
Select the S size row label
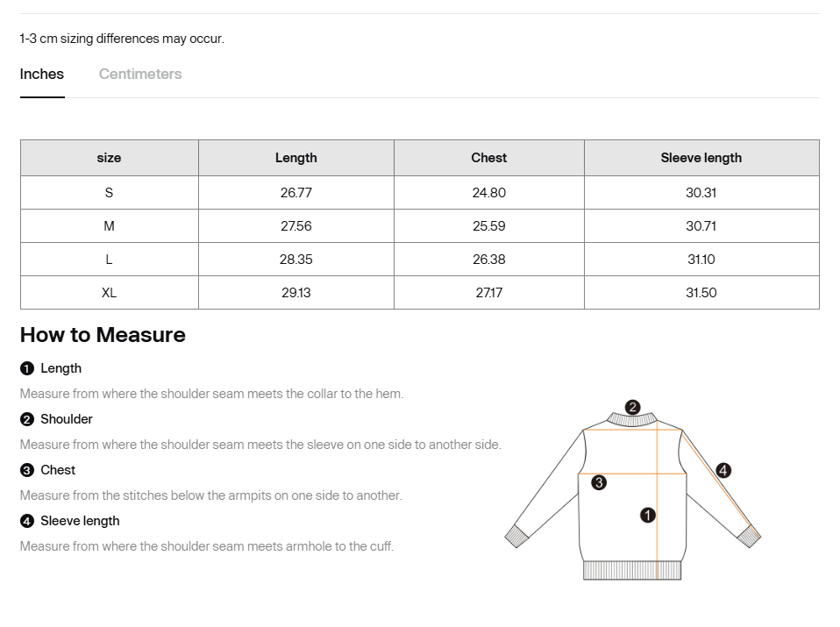pos(109,193)
